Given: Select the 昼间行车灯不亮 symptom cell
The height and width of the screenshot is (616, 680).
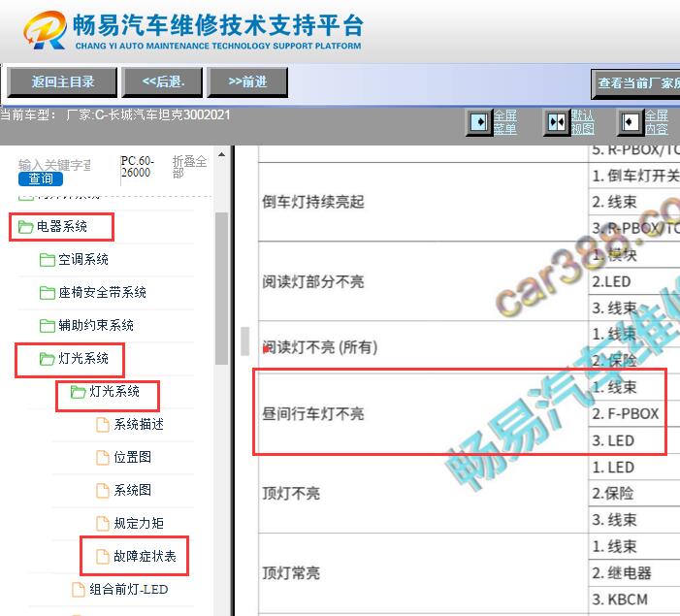Looking at the screenshot, I should [x=423, y=413].
